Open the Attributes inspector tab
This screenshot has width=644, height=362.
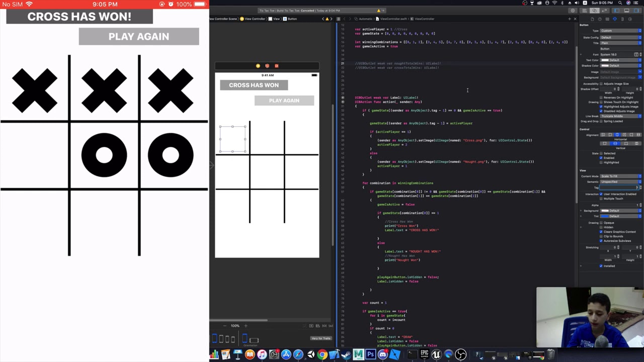[x=615, y=19]
